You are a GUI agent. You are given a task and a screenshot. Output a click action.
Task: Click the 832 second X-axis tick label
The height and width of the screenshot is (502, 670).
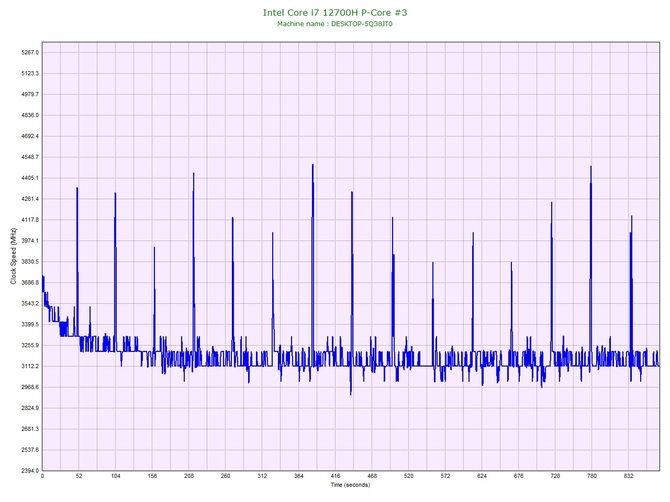[x=628, y=477]
